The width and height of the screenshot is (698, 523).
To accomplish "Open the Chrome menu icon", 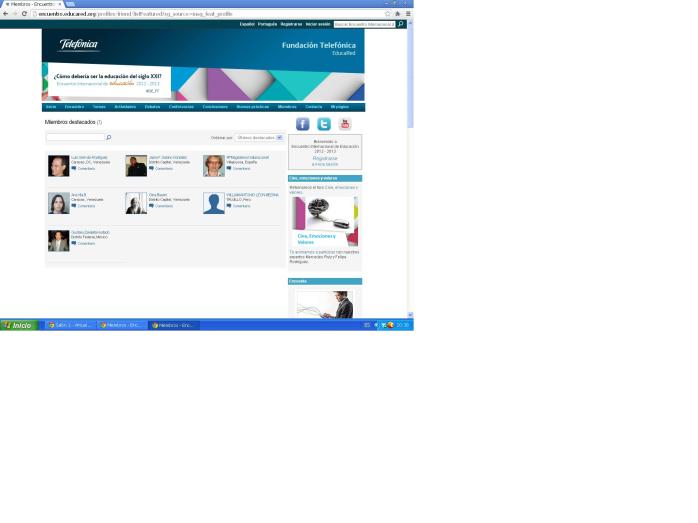I will (x=407, y=14).
